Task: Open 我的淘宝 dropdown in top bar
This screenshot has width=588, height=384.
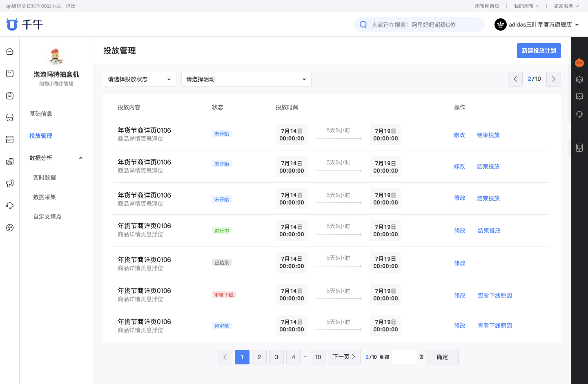Action: tap(526, 6)
